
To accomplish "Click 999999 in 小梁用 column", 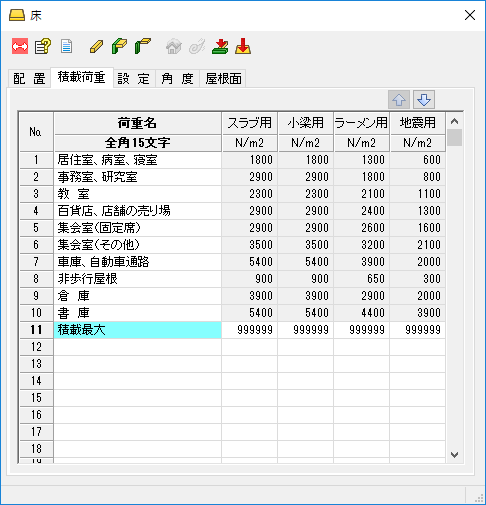I will coord(306,330).
